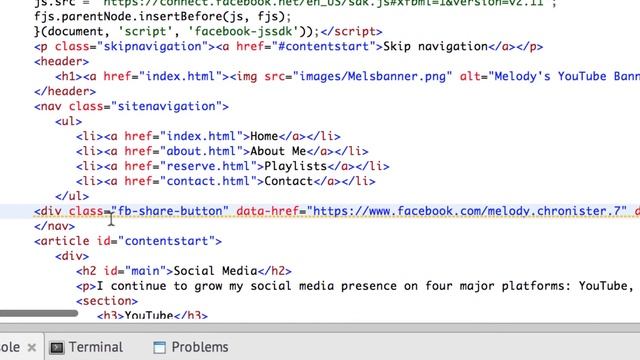
Task: Click the Problems tab icon
Action: pyautogui.click(x=160, y=348)
